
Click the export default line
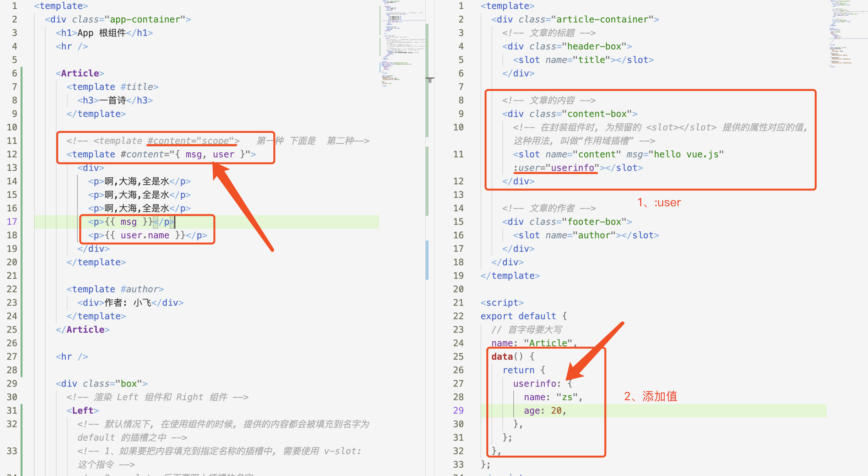point(523,316)
